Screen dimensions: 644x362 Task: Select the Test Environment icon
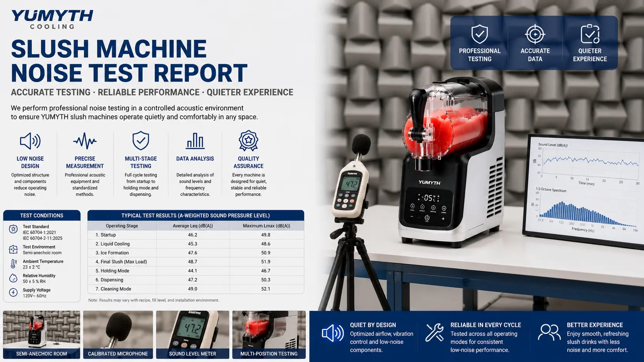click(x=13, y=250)
